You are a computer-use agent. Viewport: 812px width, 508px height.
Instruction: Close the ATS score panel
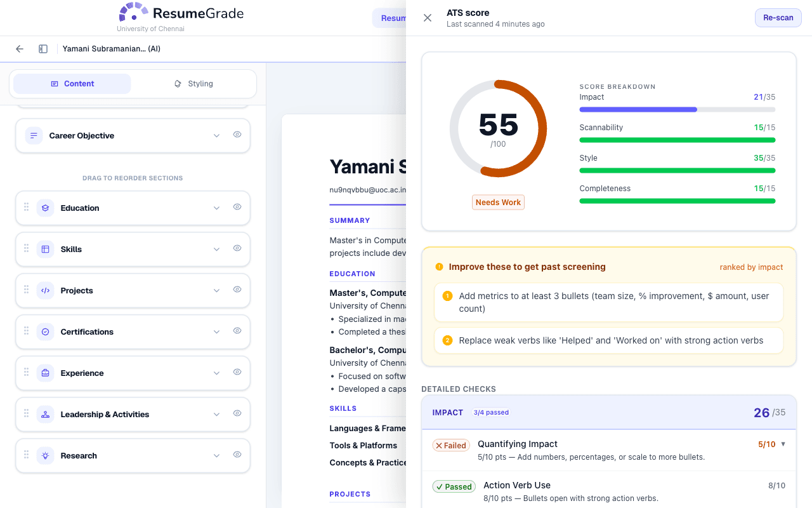(428, 18)
